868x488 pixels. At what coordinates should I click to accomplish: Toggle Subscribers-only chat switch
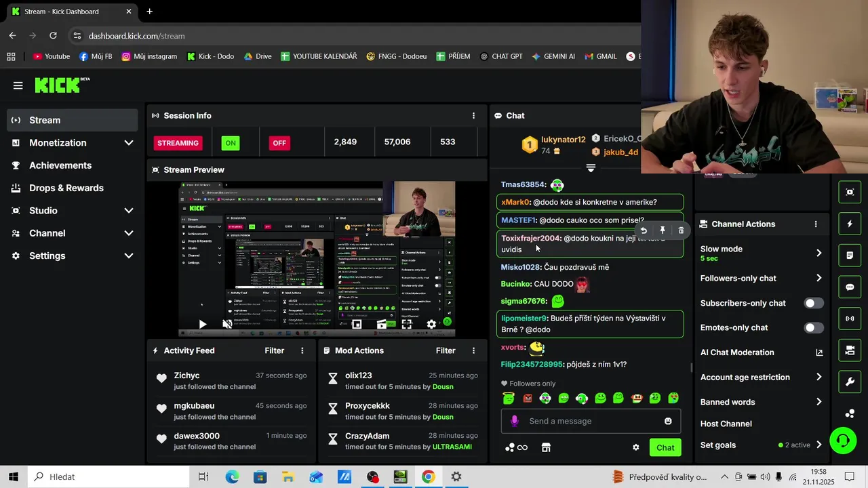pyautogui.click(x=814, y=303)
